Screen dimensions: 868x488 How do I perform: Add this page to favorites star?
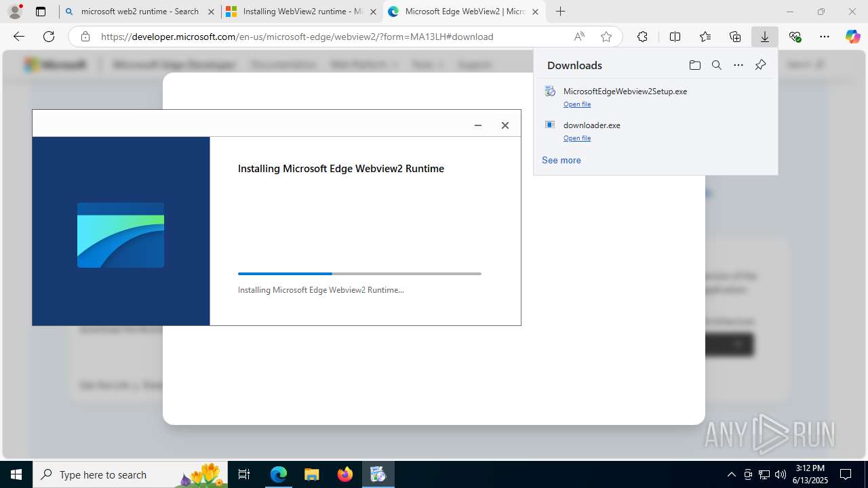(x=606, y=37)
